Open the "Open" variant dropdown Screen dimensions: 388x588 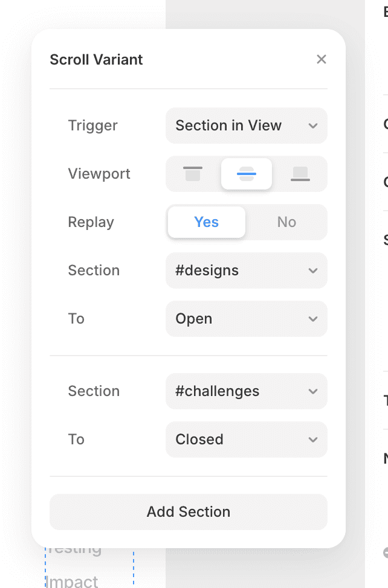tap(246, 319)
